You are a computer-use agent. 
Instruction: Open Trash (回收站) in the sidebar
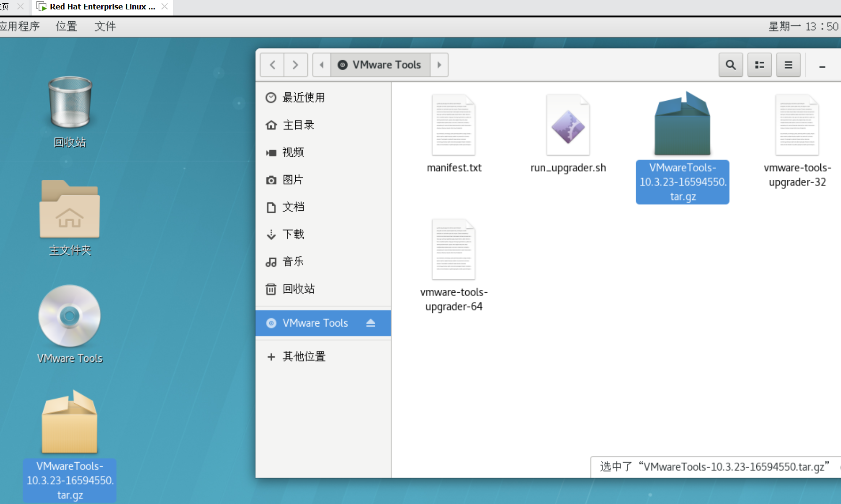click(323, 288)
